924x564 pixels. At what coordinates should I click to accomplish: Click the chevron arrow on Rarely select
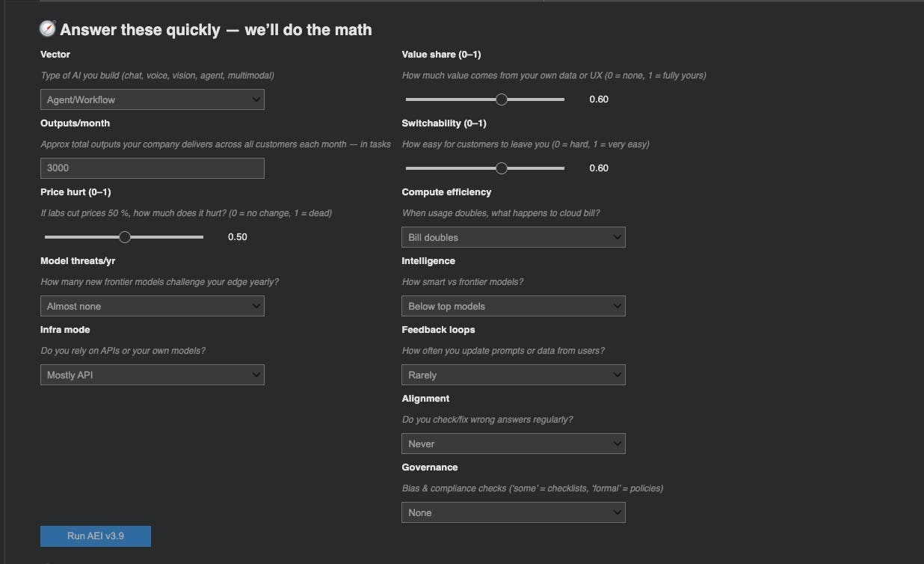[x=617, y=375]
